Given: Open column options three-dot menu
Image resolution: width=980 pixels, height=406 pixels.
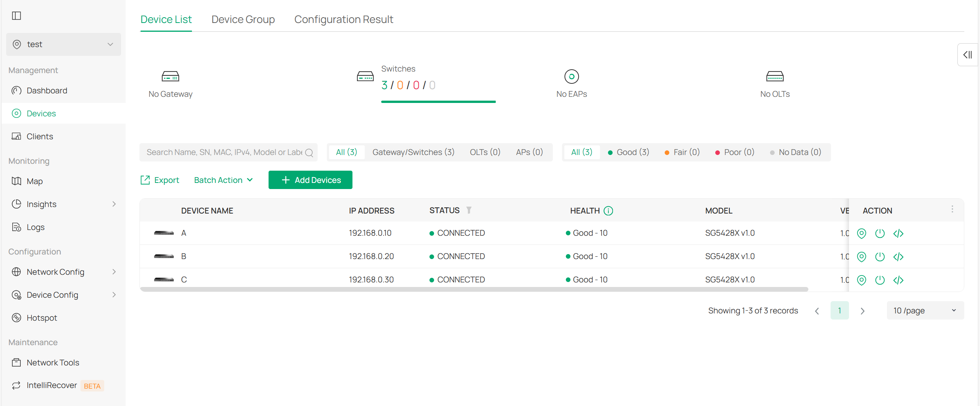Looking at the screenshot, I should [952, 209].
